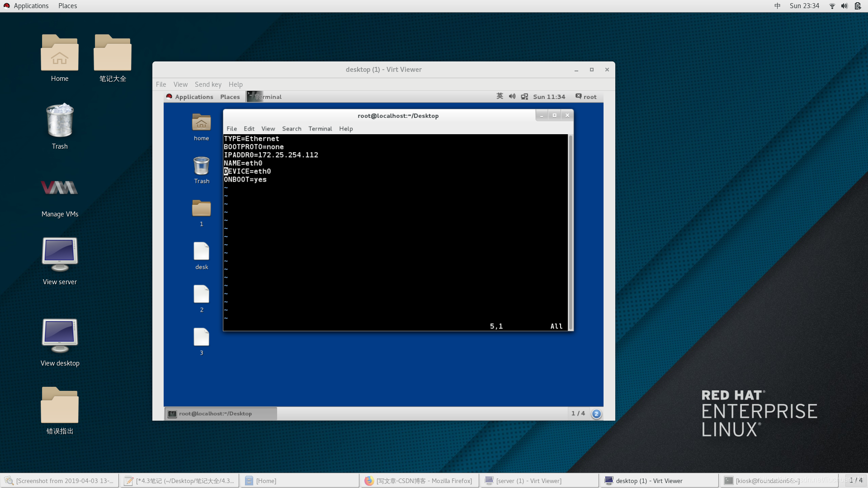Open Virt Viewer File menu

161,84
